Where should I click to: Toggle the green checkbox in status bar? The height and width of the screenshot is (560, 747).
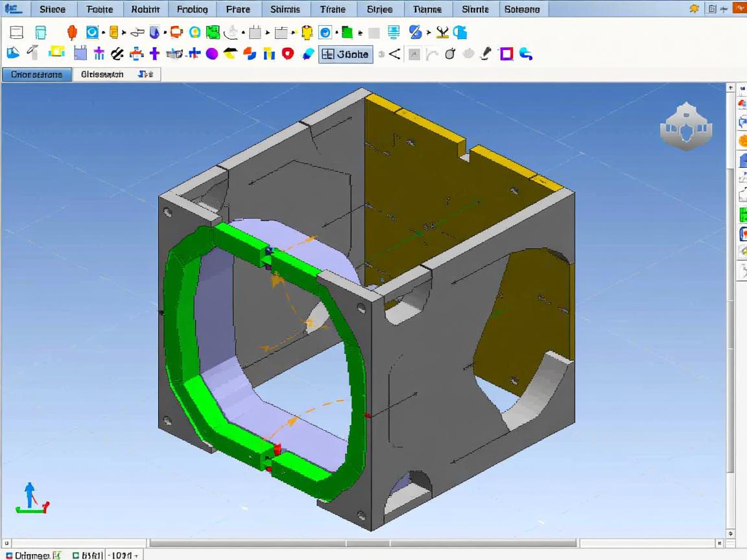(76, 555)
